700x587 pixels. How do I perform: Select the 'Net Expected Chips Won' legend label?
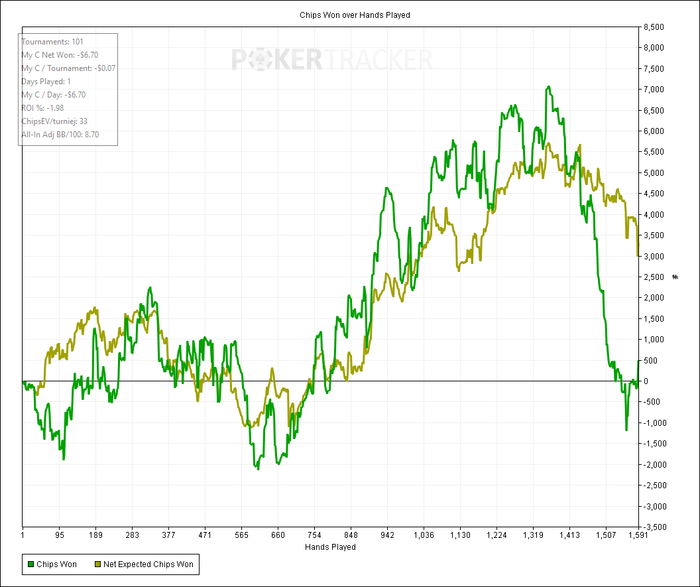(x=148, y=564)
